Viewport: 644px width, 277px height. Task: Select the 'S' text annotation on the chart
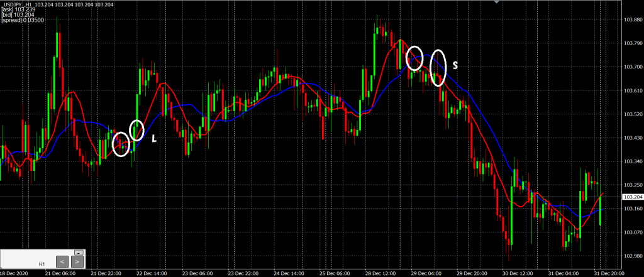(x=455, y=65)
